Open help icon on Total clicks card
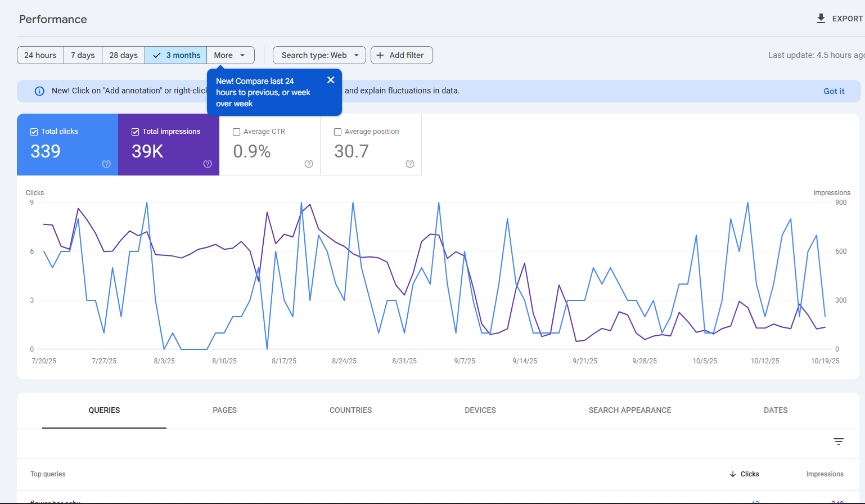865x504 pixels. 106,164
